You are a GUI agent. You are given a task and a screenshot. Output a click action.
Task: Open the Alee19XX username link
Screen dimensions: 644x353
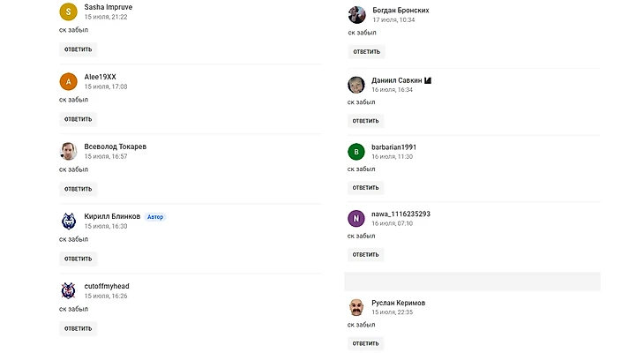[x=101, y=77]
